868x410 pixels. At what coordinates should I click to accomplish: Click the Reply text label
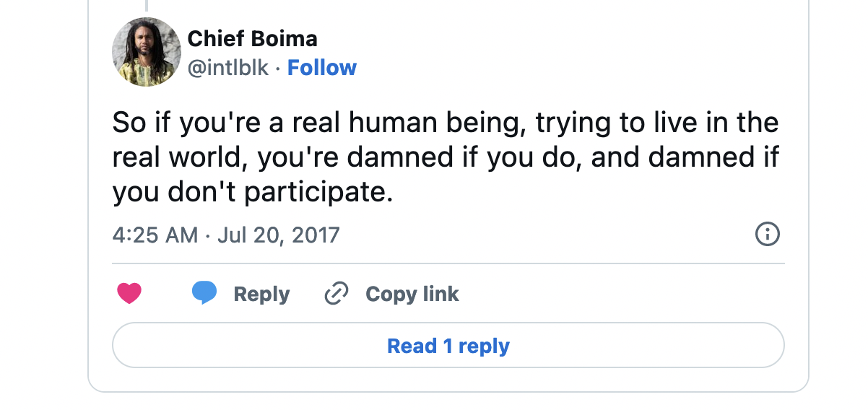pyautogui.click(x=261, y=294)
